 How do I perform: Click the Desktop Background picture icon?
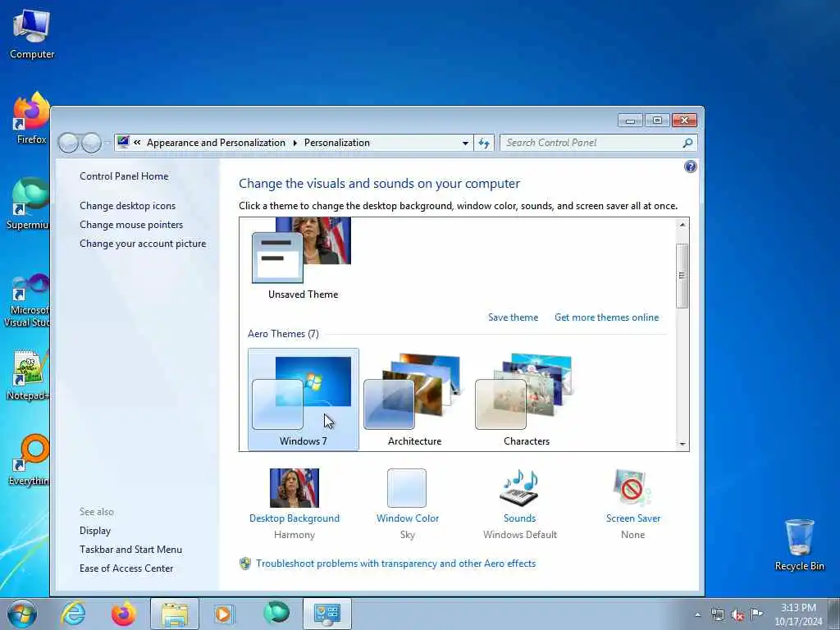pyautogui.click(x=294, y=488)
